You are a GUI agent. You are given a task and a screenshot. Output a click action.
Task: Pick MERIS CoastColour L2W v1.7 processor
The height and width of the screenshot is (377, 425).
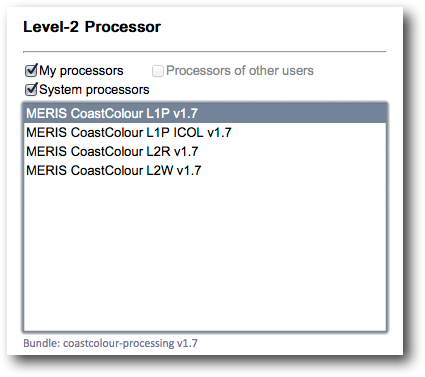(x=205, y=171)
